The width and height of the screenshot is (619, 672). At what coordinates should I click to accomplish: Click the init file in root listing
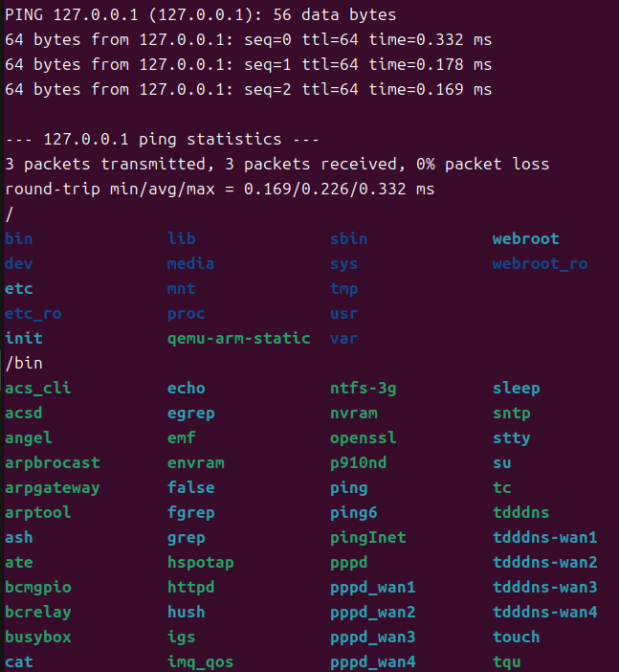click(23, 338)
